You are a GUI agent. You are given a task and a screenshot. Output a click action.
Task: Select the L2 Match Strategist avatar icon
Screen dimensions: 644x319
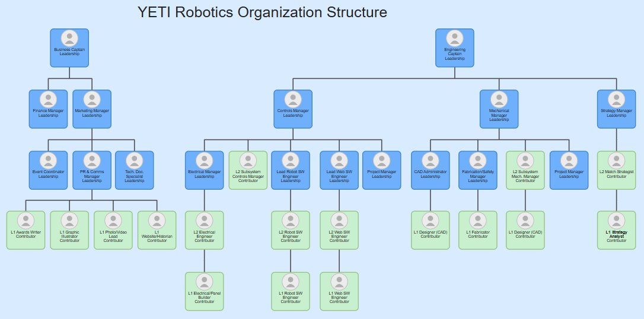click(617, 161)
